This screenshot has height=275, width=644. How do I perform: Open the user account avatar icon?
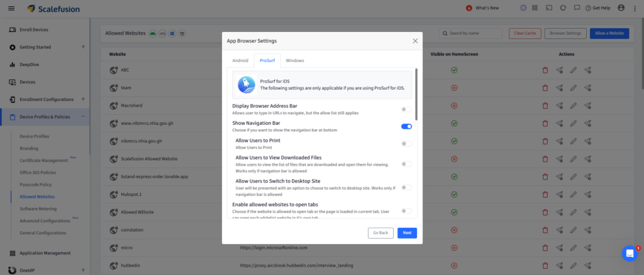[x=621, y=8]
